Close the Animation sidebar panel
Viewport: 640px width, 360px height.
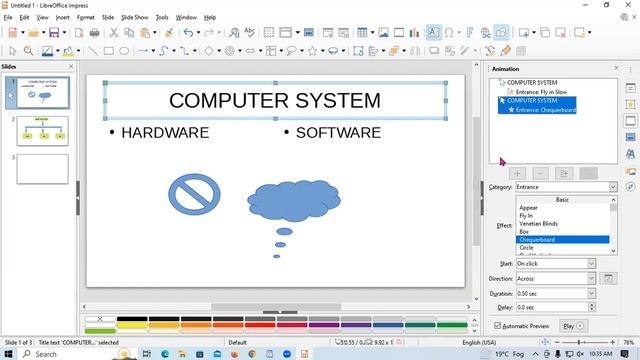click(x=616, y=68)
